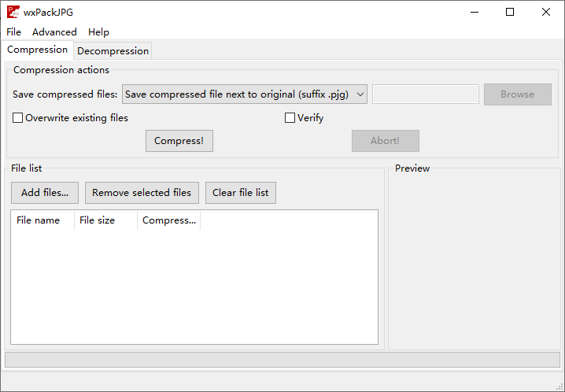Click the Browse button
The image size is (565, 392).
pos(518,94)
